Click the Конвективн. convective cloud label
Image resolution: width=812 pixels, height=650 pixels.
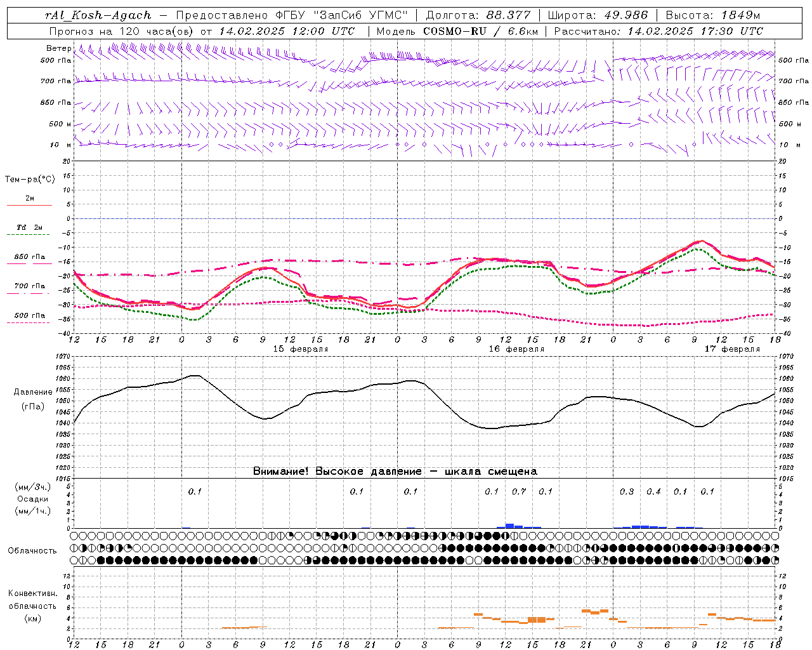tap(32, 594)
